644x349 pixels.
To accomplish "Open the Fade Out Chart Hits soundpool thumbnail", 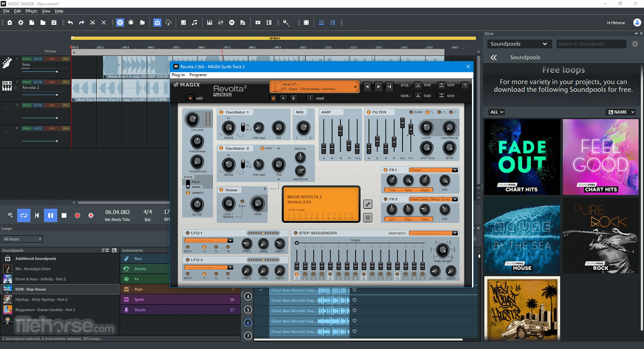I will (522, 157).
